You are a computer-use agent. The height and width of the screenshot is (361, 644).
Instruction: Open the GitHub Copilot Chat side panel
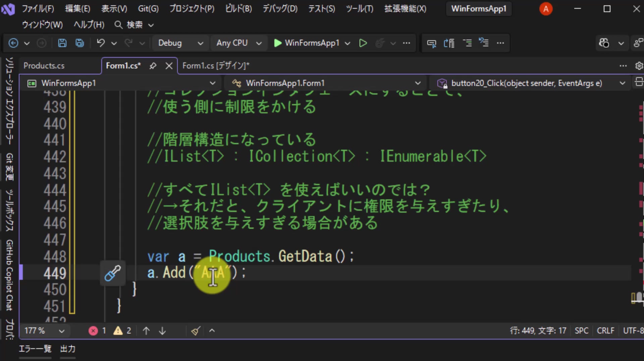coord(10,275)
